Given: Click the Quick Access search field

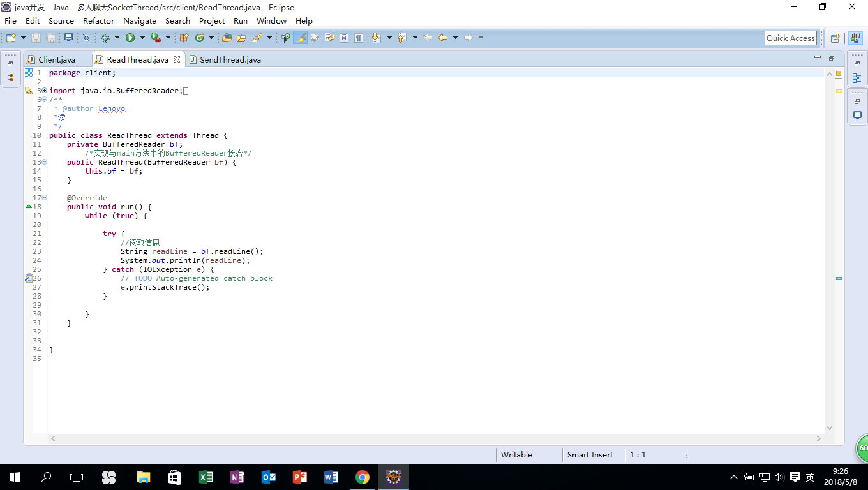Looking at the screenshot, I should [x=790, y=38].
